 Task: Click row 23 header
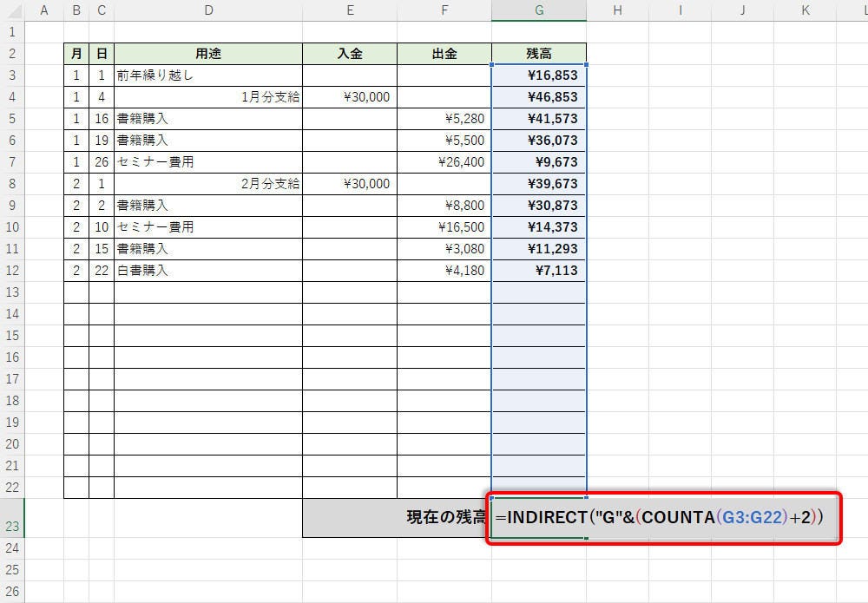12,526
